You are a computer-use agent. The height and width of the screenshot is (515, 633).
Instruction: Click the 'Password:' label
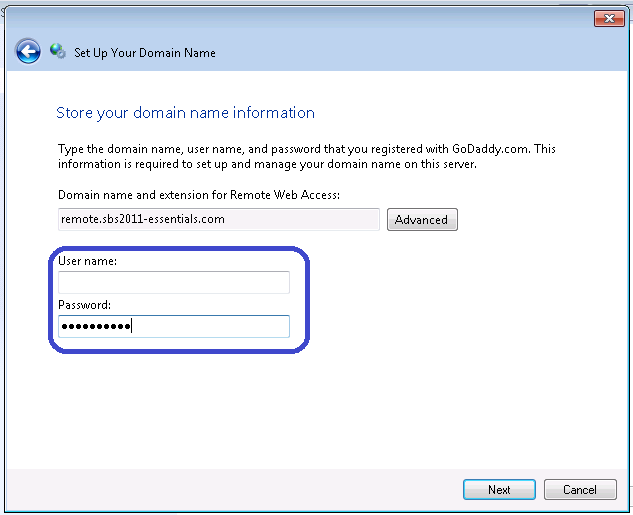tap(85, 304)
